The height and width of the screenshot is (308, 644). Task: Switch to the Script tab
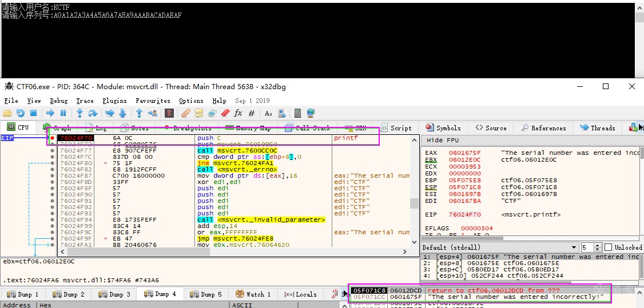click(x=396, y=128)
